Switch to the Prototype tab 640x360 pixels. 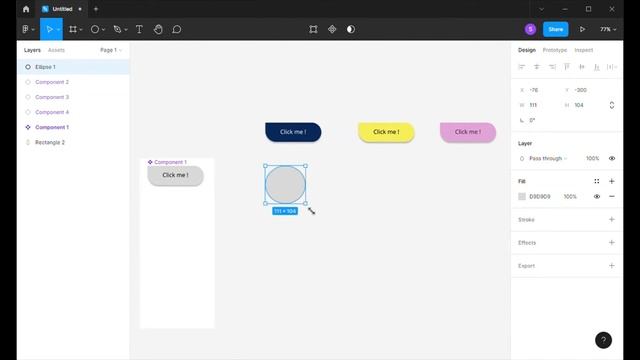tap(554, 50)
